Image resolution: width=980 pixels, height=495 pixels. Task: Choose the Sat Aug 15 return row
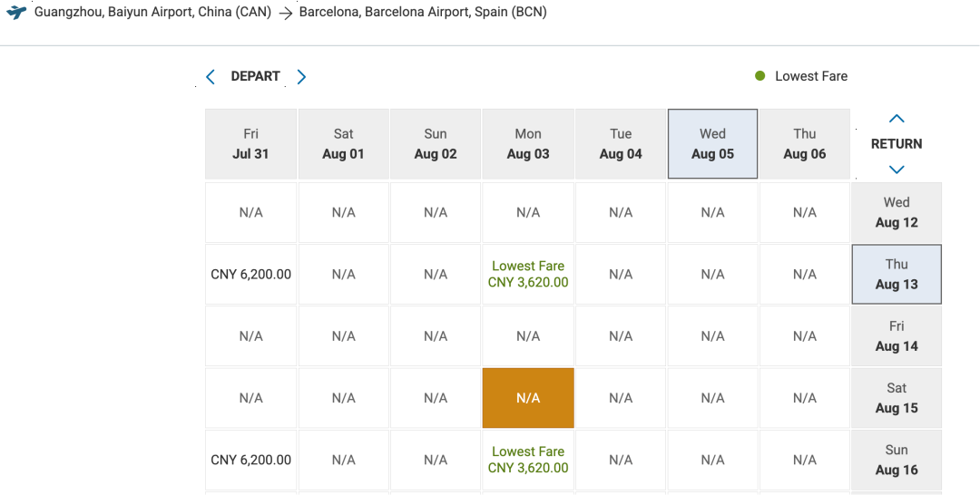tap(897, 398)
